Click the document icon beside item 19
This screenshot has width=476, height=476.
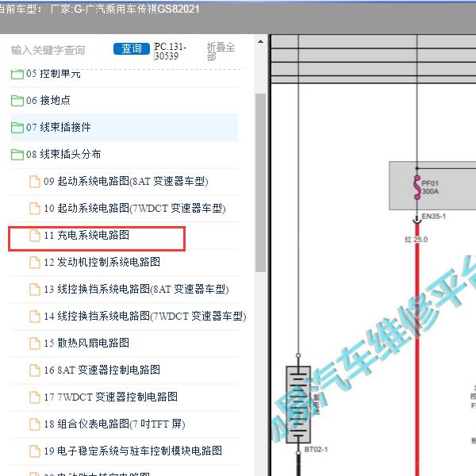point(35,451)
